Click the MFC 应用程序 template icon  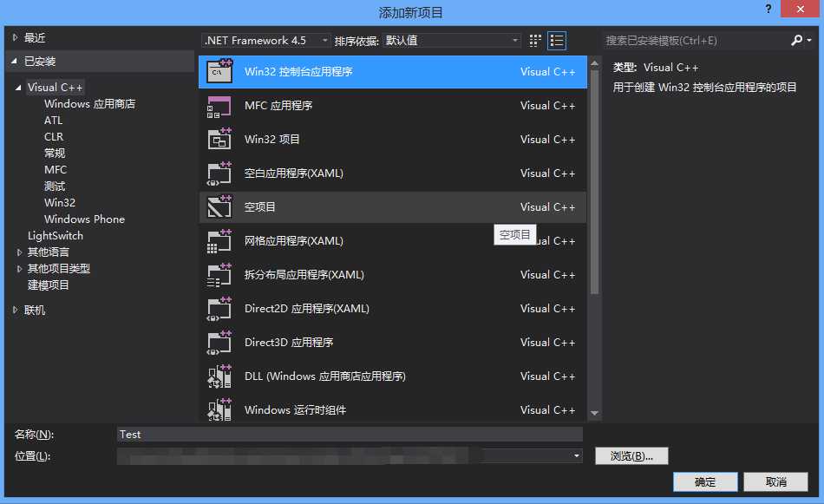click(219, 106)
